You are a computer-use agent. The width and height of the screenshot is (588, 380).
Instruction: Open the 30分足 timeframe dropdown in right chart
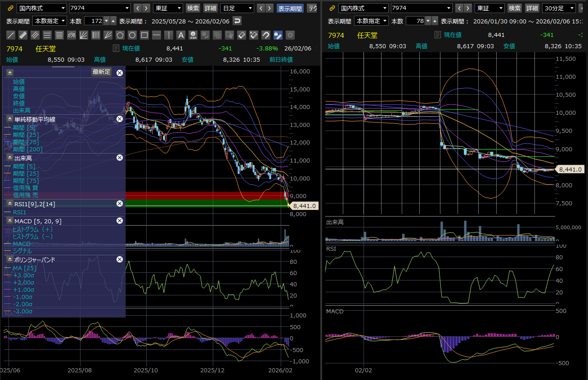tap(559, 8)
